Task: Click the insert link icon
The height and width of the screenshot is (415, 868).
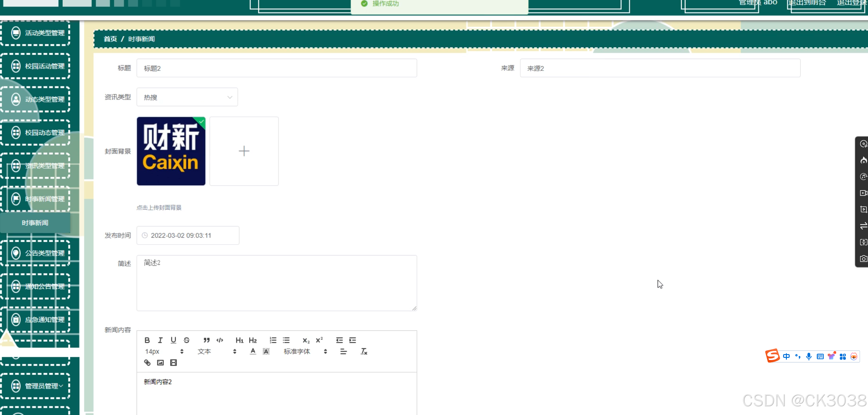Action: (x=147, y=363)
